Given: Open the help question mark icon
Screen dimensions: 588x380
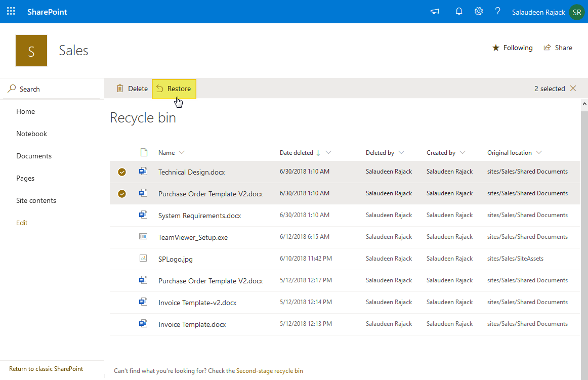Looking at the screenshot, I should (497, 11).
